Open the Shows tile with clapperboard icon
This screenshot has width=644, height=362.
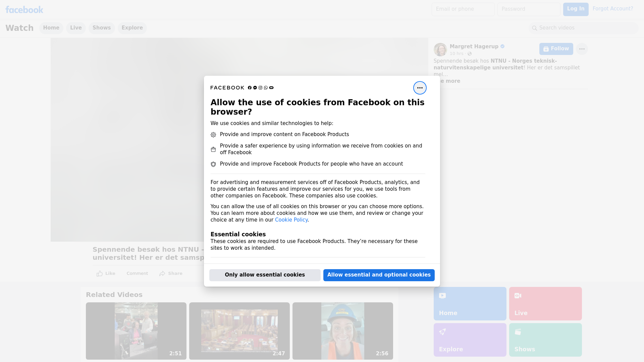click(545, 340)
